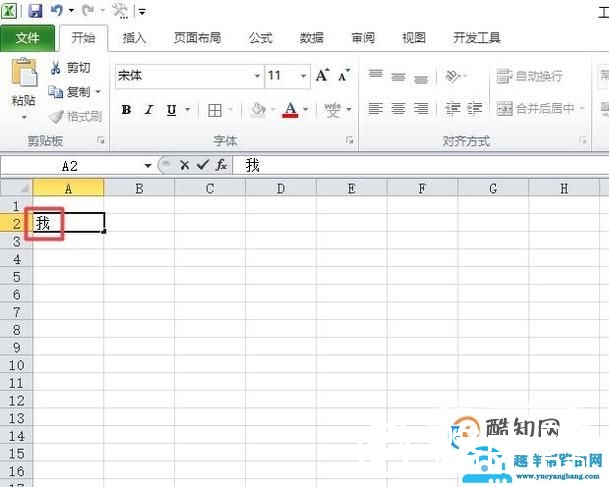Open Font Color dropdown arrow
The height and width of the screenshot is (487, 609).
[306, 110]
